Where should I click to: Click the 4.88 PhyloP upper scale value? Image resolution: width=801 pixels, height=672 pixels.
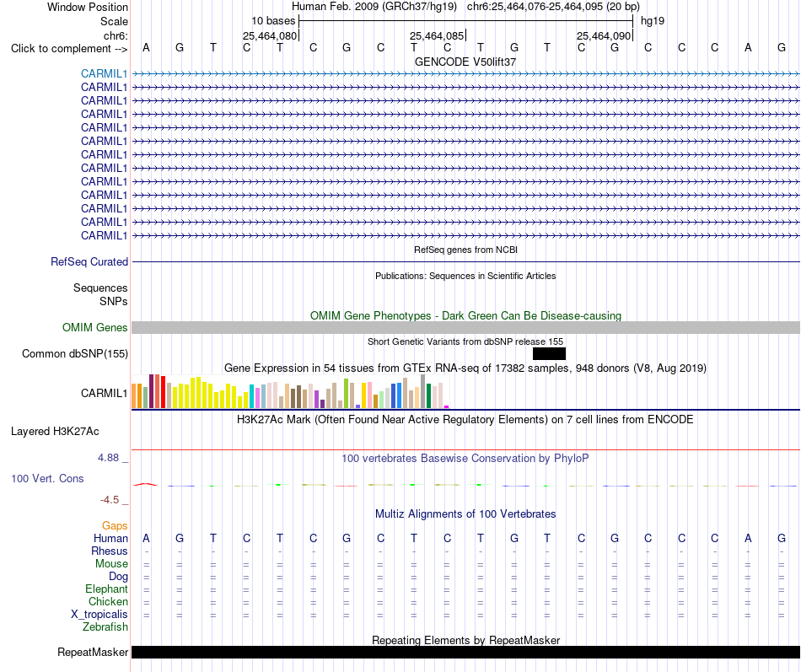108,457
